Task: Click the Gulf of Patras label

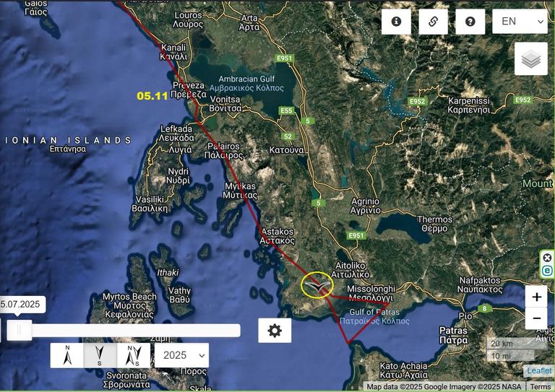Action: point(374,317)
